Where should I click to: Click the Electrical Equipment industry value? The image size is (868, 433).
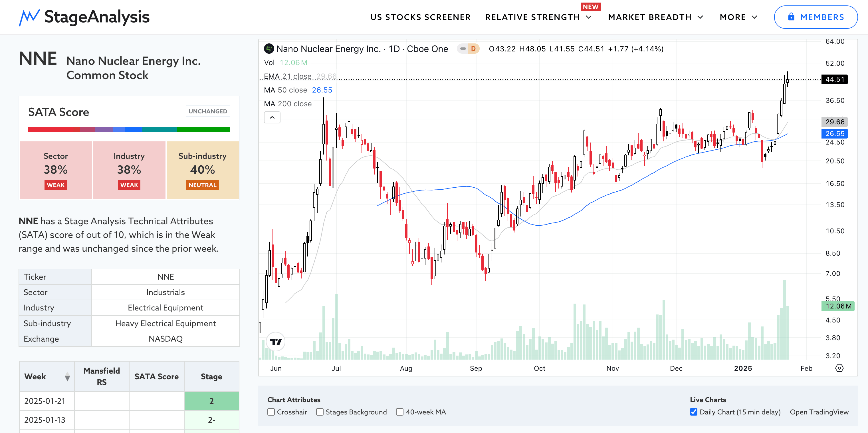click(x=165, y=308)
